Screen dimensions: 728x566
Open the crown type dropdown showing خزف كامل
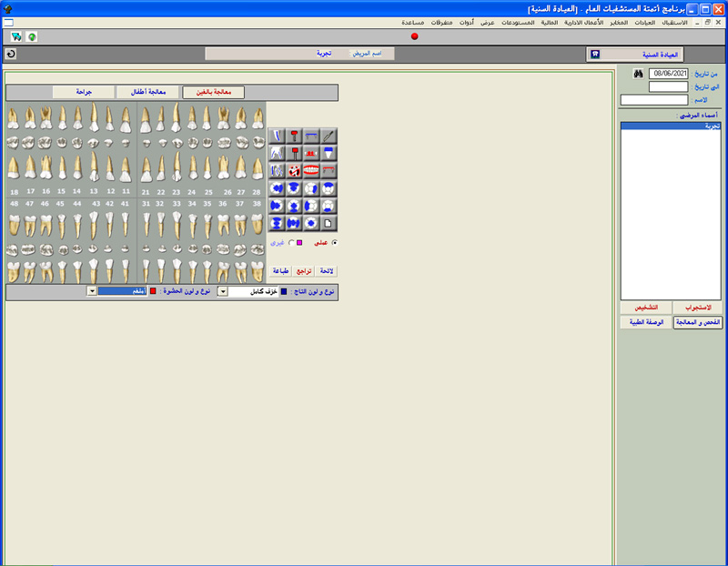(222, 291)
